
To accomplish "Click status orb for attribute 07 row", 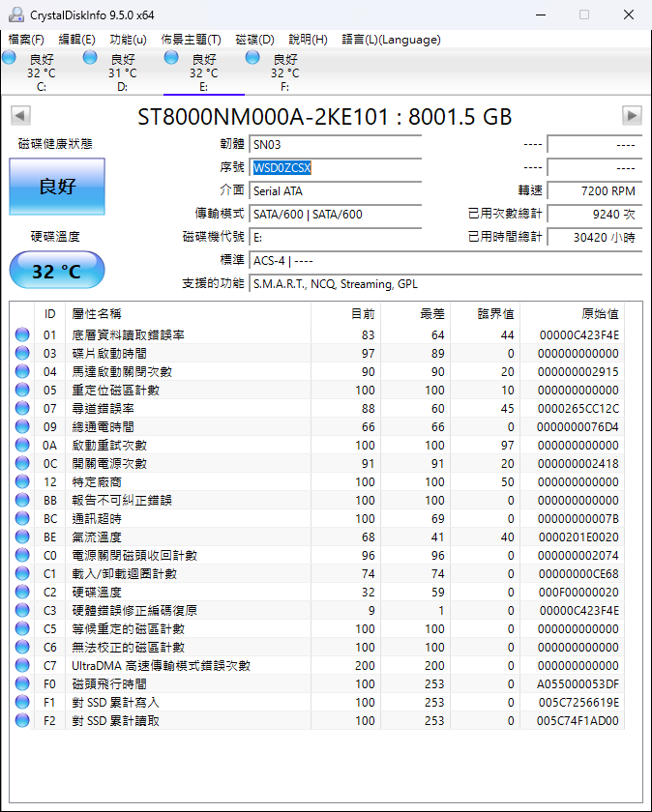I will (22, 408).
